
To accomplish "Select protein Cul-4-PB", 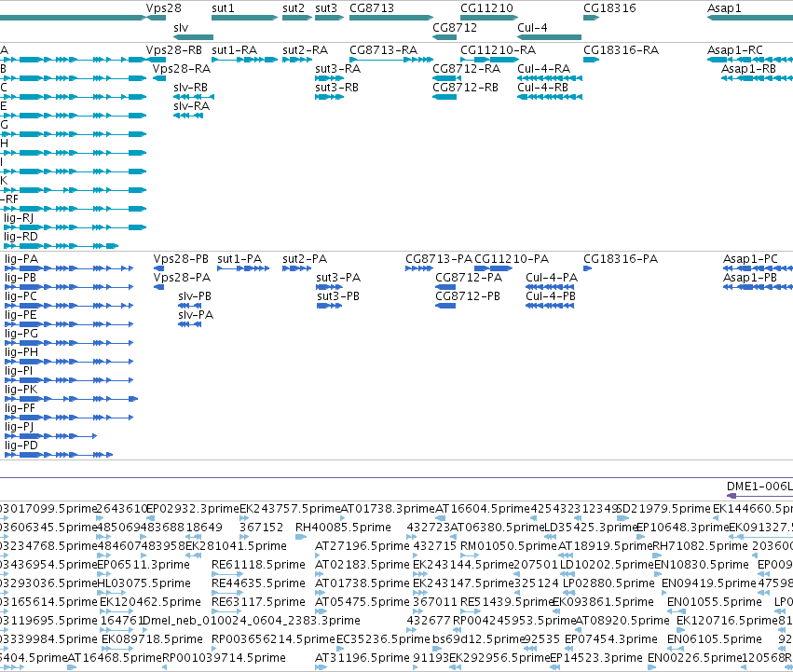I will (550, 306).
